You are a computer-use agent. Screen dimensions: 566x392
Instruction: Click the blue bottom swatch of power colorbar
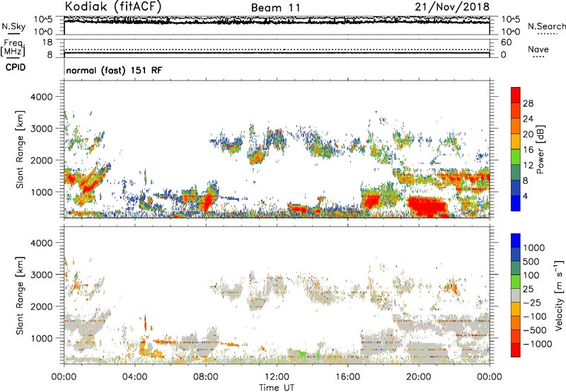516,203
